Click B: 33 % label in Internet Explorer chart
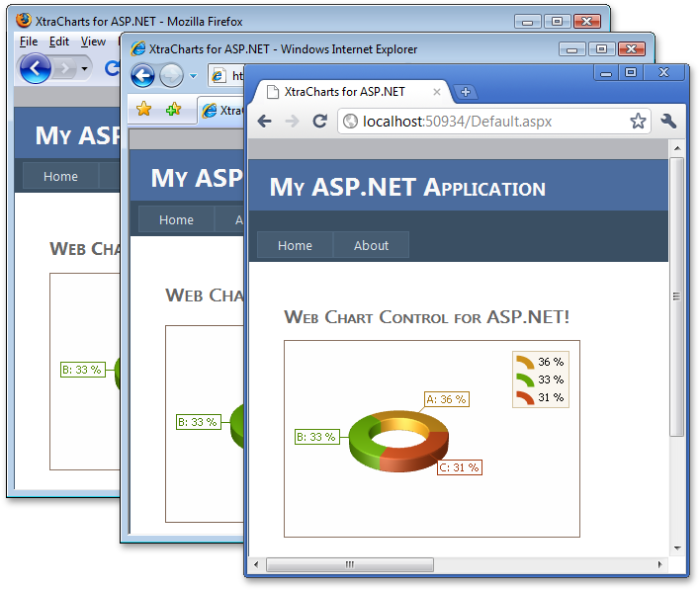700x590 pixels. click(199, 422)
